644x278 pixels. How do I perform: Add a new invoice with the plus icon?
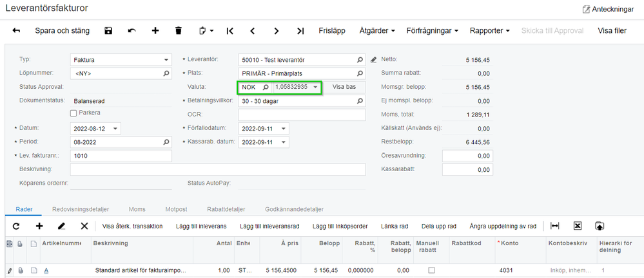(155, 31)
